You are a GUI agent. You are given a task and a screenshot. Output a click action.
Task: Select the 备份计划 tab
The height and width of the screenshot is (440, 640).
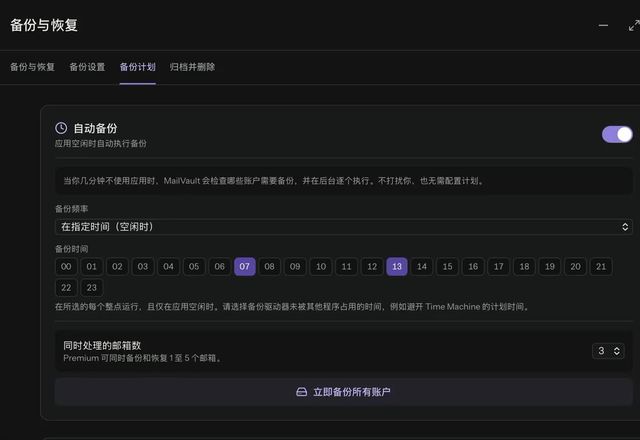tap(138, 67)
